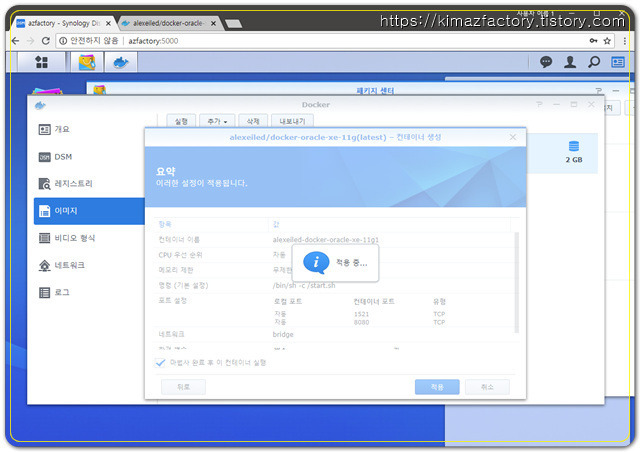Click the 적용 apply button
This screenshot has width=640, height=452.
pos(437,387)
